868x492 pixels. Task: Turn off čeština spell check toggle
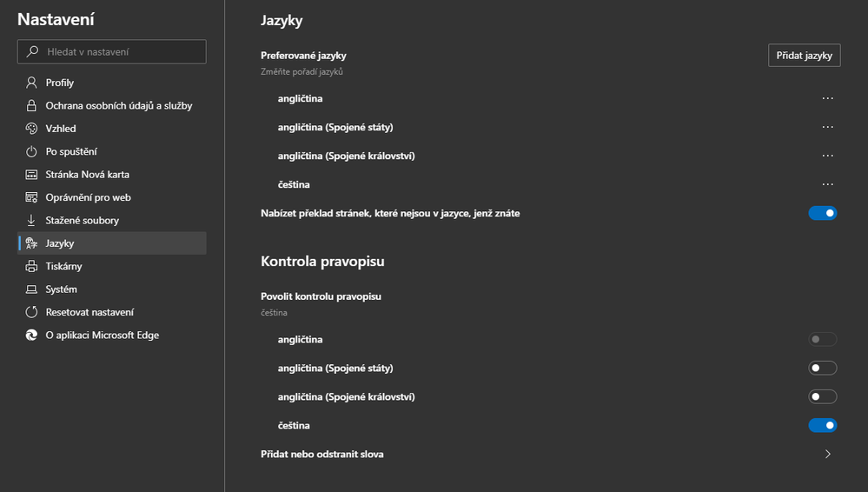click(822, 426)
